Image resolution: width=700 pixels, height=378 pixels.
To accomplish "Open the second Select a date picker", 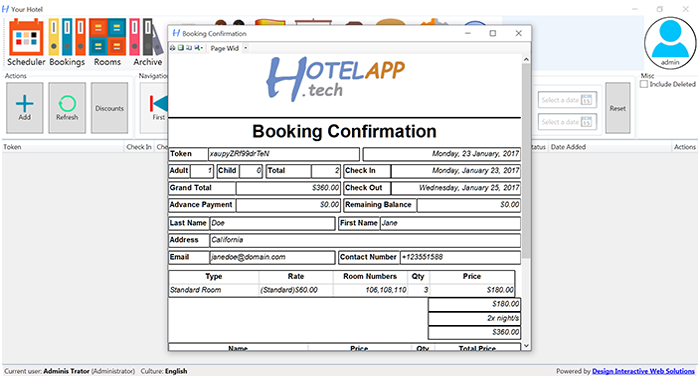I will point(567,122).
